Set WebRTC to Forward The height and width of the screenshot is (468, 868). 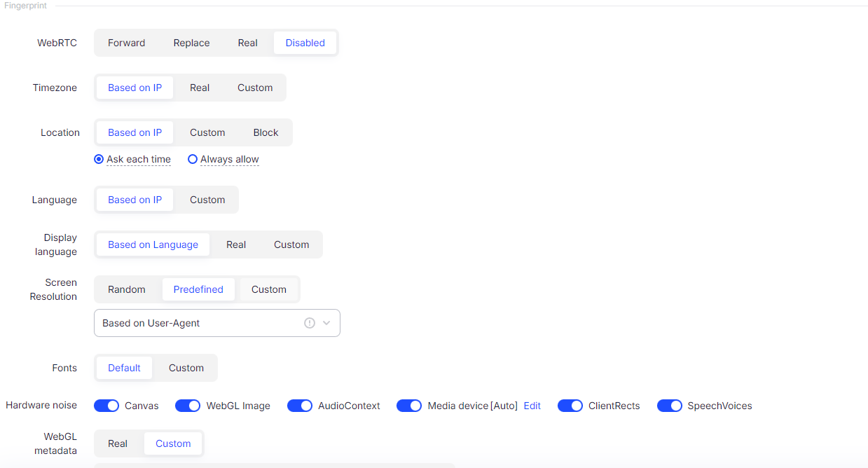tap(127, 43)
